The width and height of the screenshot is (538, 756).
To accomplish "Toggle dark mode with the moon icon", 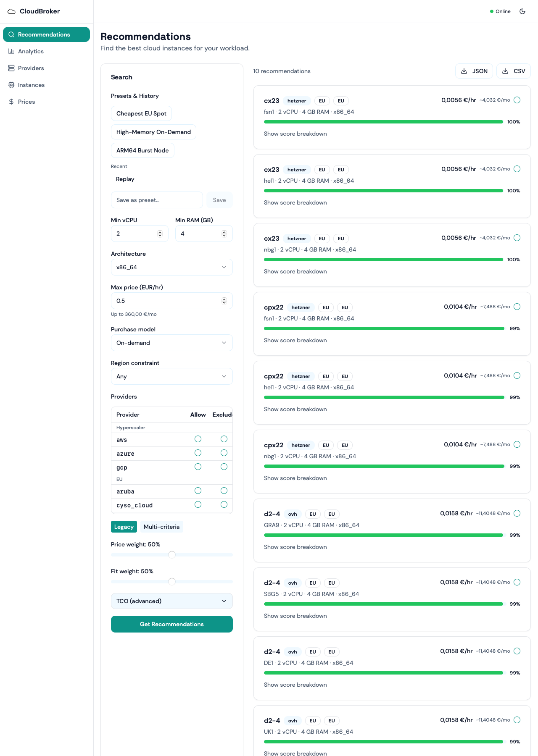I will (x=522, y=11).
